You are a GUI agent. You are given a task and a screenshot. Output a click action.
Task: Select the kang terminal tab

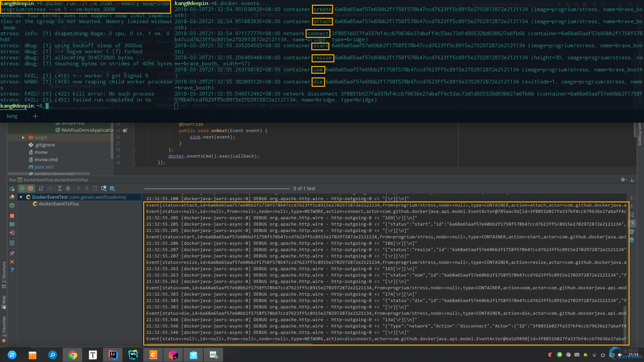[12, 116]
